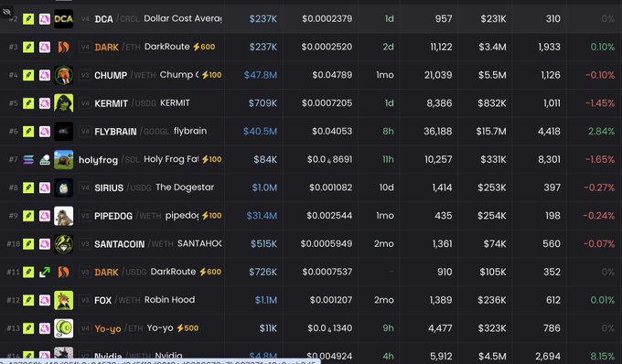This screenshot has height=364, width=622.
Task: Click the $0.001207 price in FOX row
Action: 331,300
